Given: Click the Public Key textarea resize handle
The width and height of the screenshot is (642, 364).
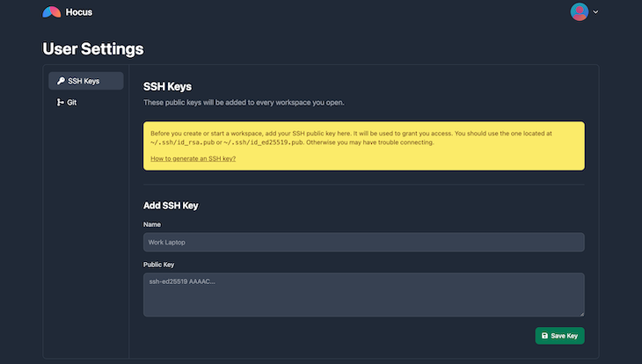Looking at the screenshot, I should tap(582, 314).
